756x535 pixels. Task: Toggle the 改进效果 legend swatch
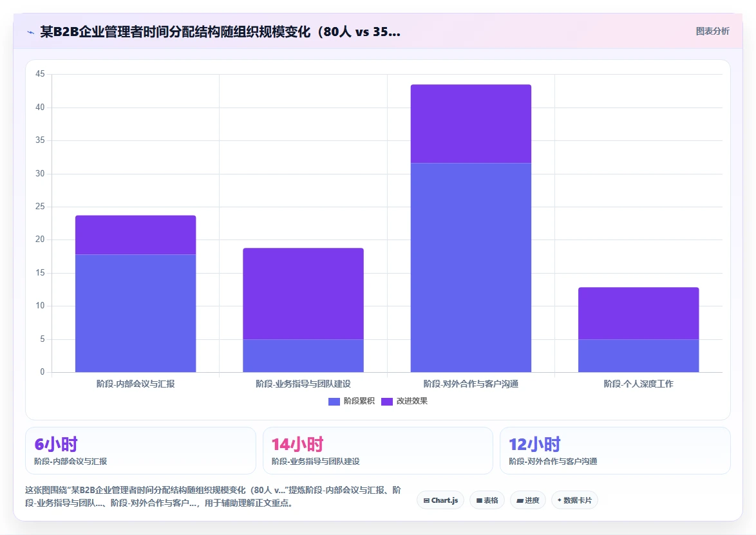click(386, 402)
